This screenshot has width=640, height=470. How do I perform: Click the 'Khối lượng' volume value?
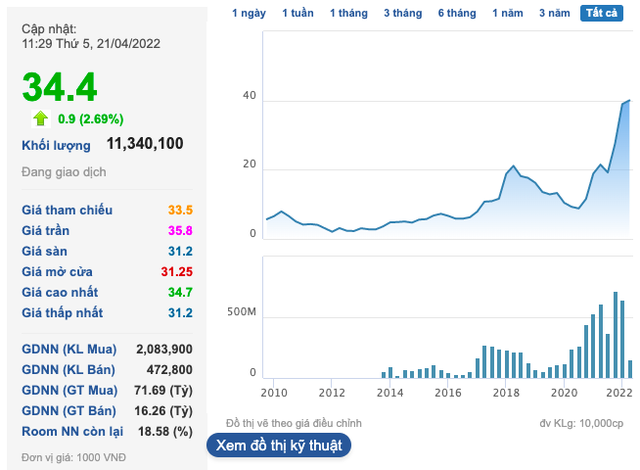click(145, 144)
